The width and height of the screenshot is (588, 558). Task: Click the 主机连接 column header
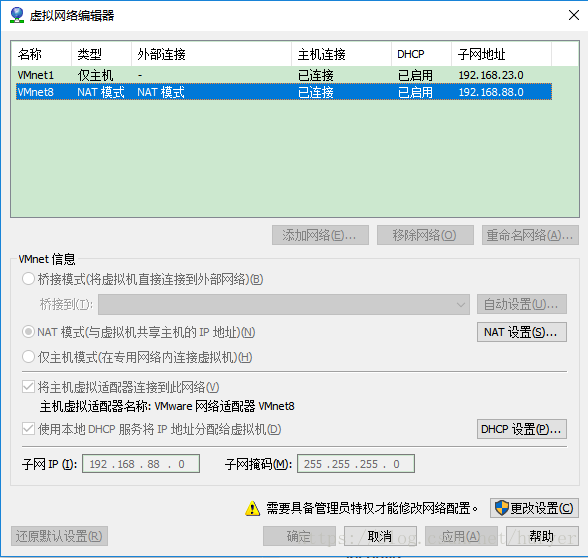tap(342, 54)
